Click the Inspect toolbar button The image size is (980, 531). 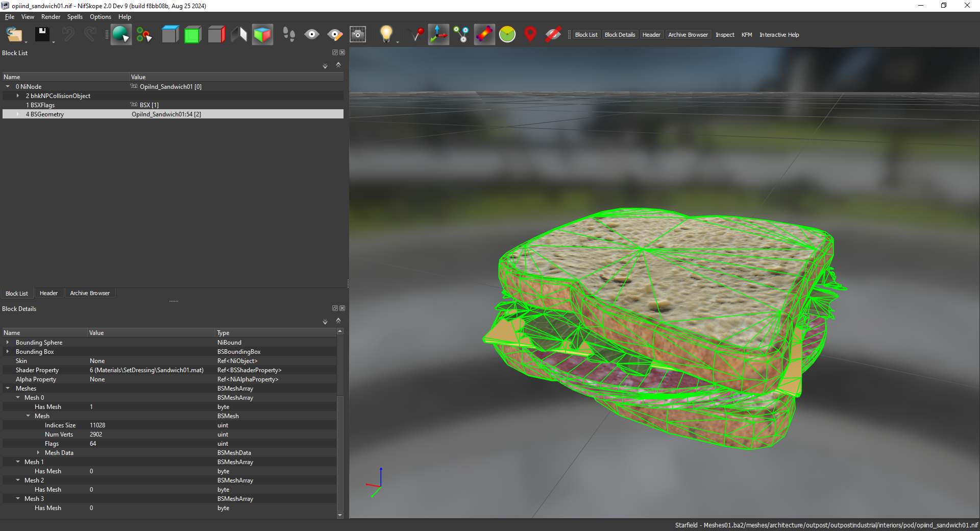click(x=725, y=35)
